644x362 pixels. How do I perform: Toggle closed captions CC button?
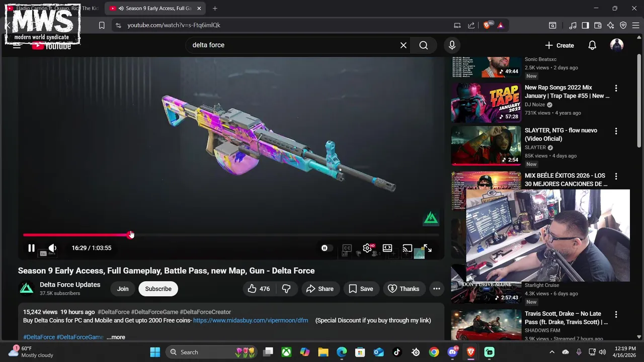[x=347, y=248]
